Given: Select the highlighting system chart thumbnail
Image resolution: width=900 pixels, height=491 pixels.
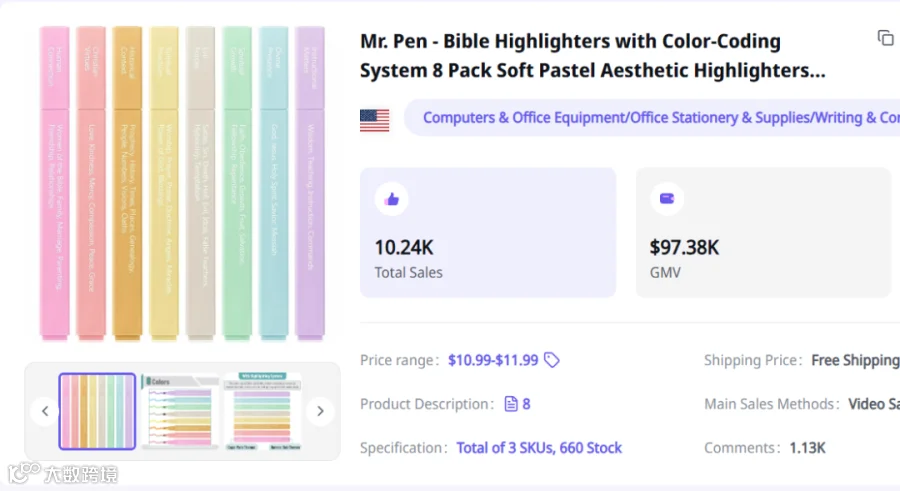Looking at the screenshot, I should pos(262,411).
